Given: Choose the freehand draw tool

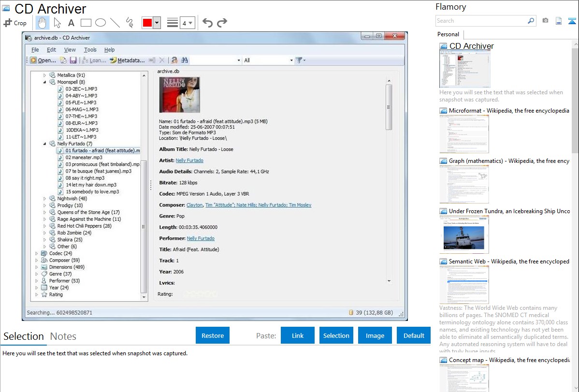Looking at the screenshot, I should pos(130,23).
